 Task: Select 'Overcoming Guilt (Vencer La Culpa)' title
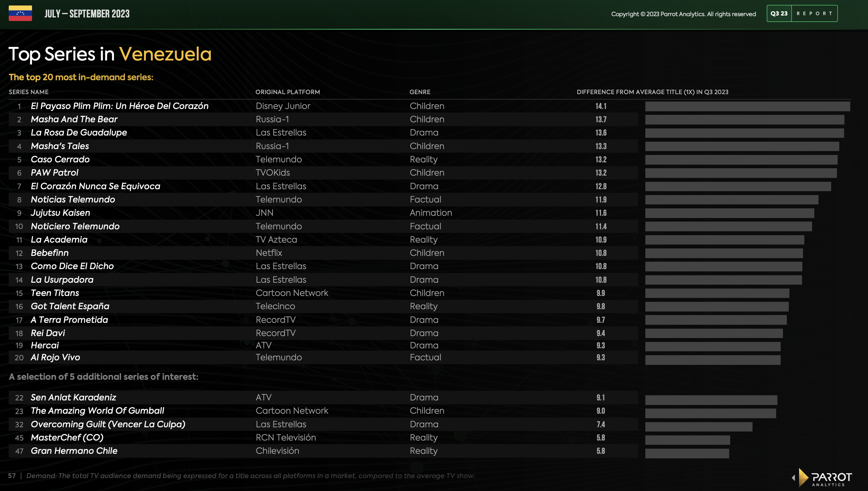click(x=108, y=424)
